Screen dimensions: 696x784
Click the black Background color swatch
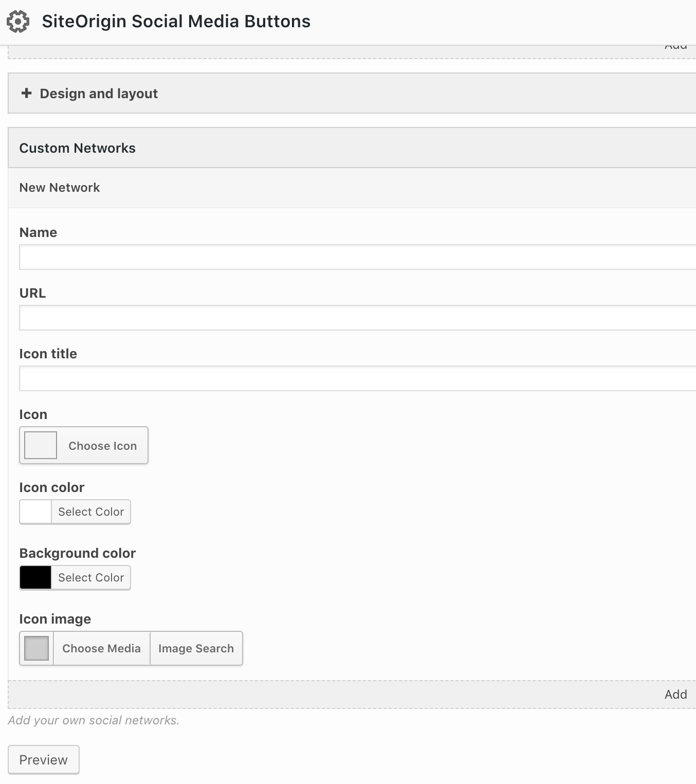pos(35,577)
